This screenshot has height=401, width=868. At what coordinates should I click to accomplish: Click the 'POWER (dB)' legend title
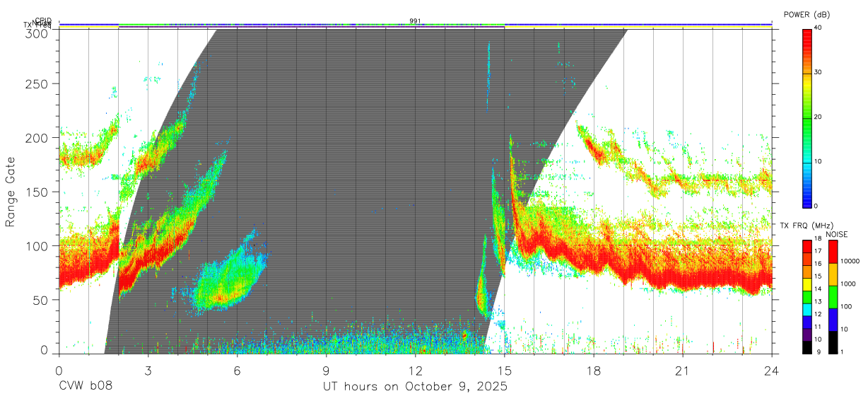click(x=807, y=14)
